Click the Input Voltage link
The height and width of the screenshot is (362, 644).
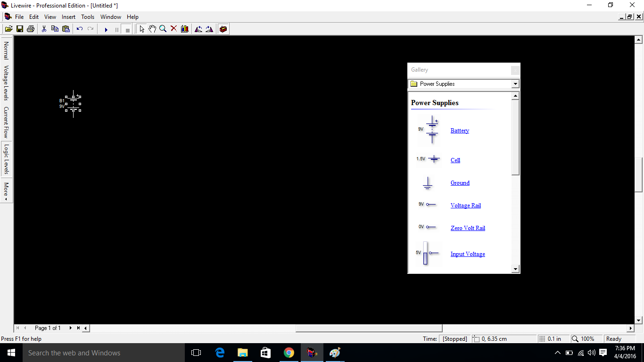(468, 254)
